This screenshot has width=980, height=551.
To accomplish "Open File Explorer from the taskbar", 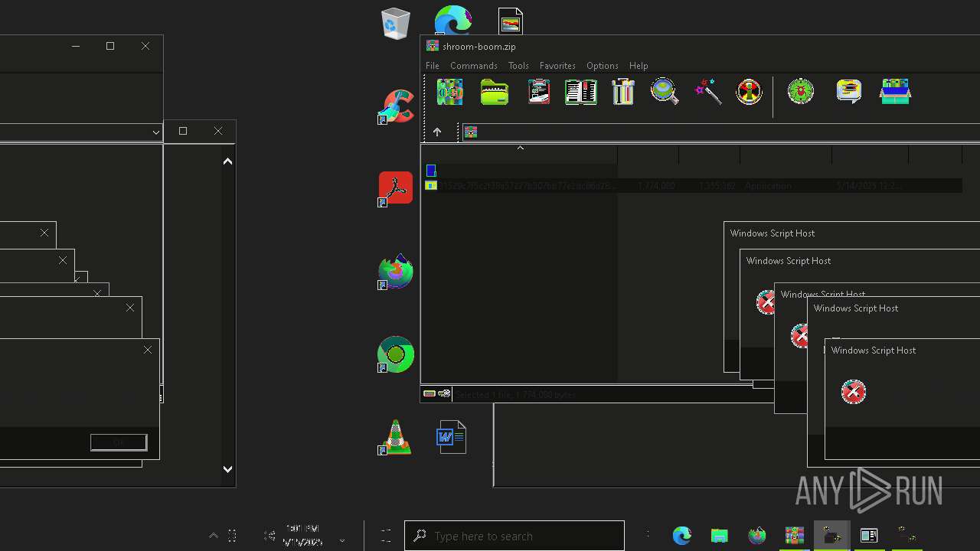I will point(719,536).
